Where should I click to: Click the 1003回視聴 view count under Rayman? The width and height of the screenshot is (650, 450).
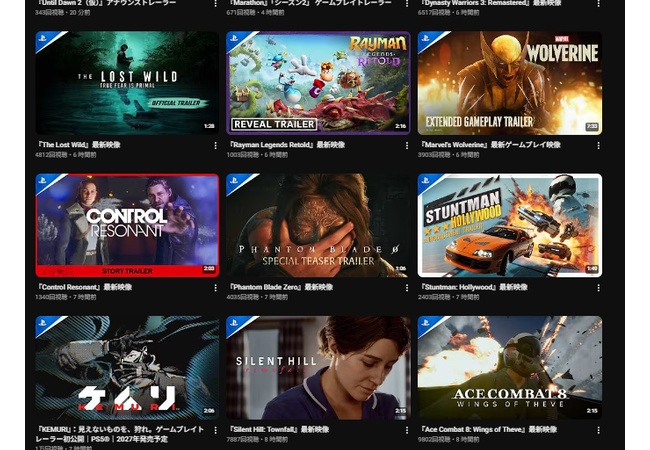(x=243, y=155)
